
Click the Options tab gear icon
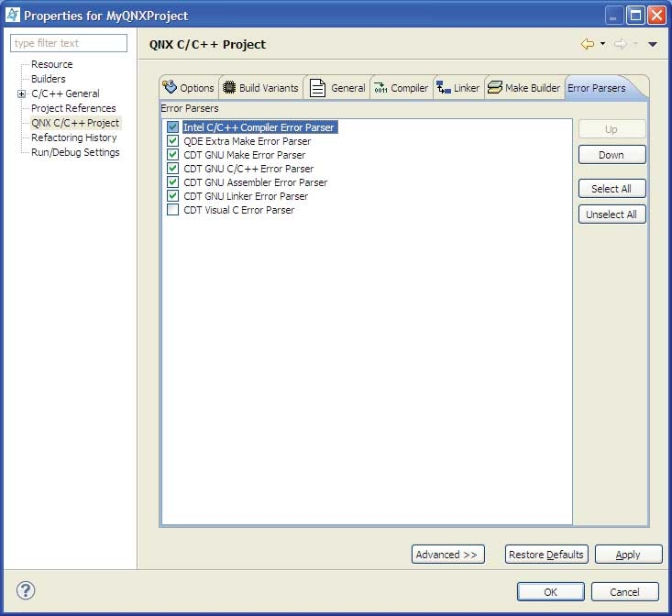(170, 88)
